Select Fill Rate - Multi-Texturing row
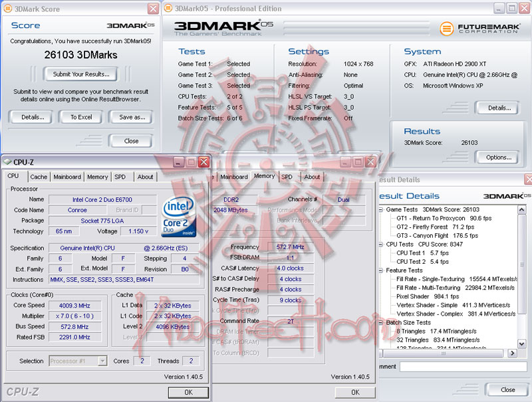Viewport: 532px width, 402px height. [x=456, y=288]
